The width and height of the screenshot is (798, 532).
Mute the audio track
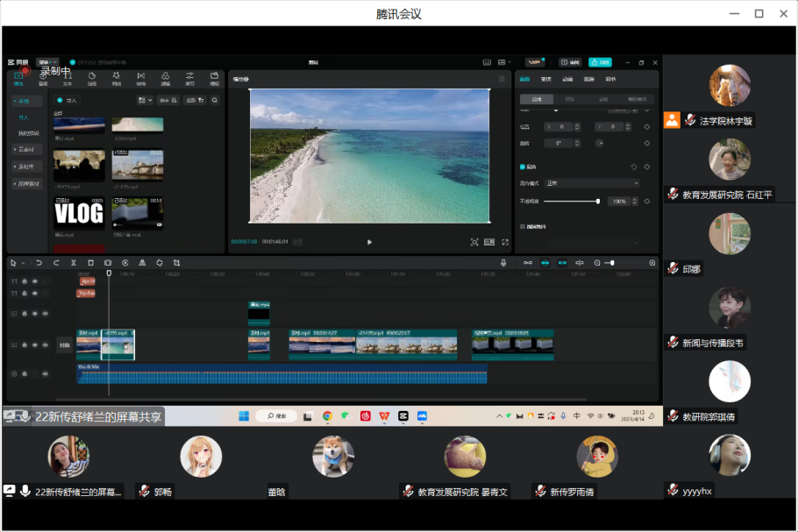coord(46,374)
